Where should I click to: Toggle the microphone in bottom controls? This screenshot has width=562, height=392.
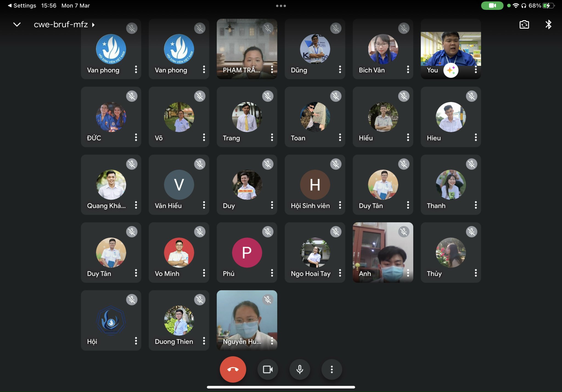pyautogui.click(x=300, y=370)
